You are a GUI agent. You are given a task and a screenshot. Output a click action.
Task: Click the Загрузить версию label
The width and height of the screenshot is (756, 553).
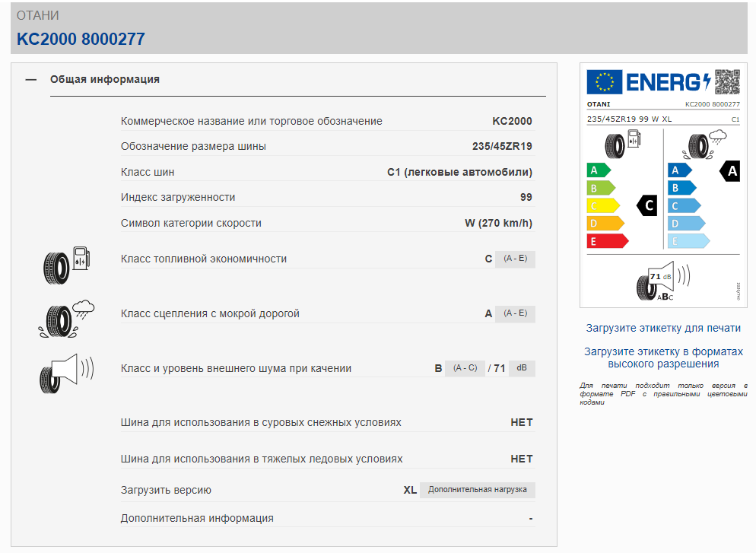166,490
